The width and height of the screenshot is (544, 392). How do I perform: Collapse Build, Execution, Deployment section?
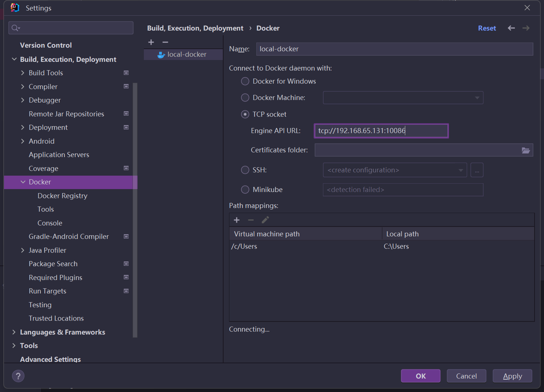[14, 59]
